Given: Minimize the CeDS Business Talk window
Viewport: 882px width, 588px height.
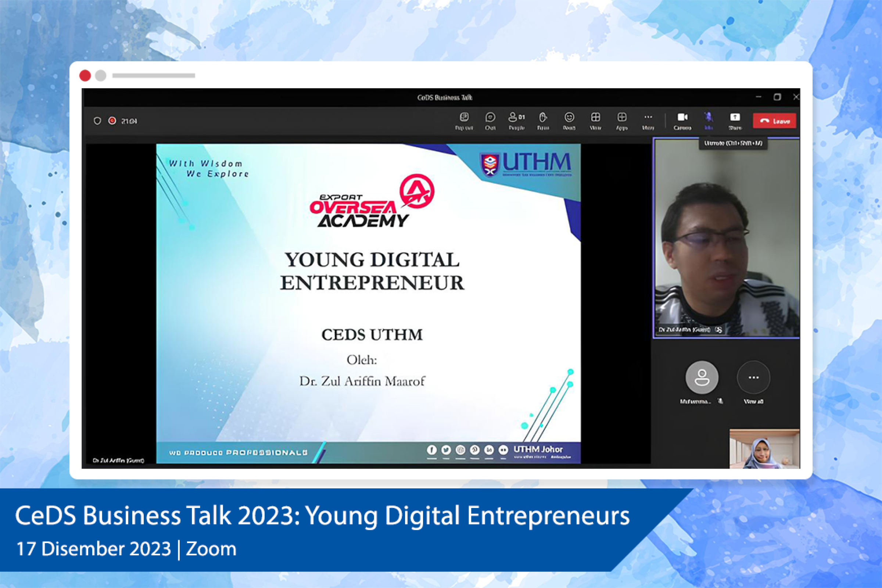Looking at the screenshot, I should pyautogui.click(x=759, y=97).
